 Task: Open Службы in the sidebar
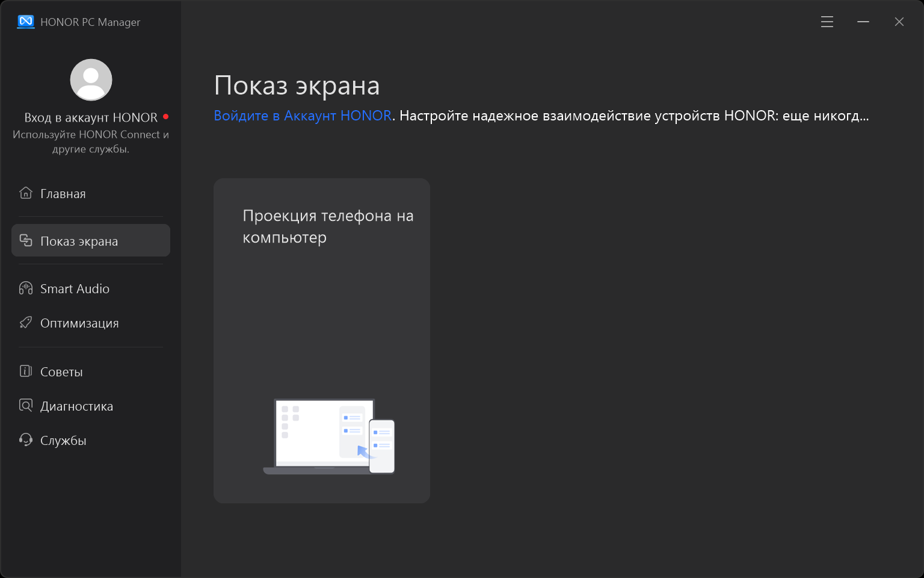63,441
